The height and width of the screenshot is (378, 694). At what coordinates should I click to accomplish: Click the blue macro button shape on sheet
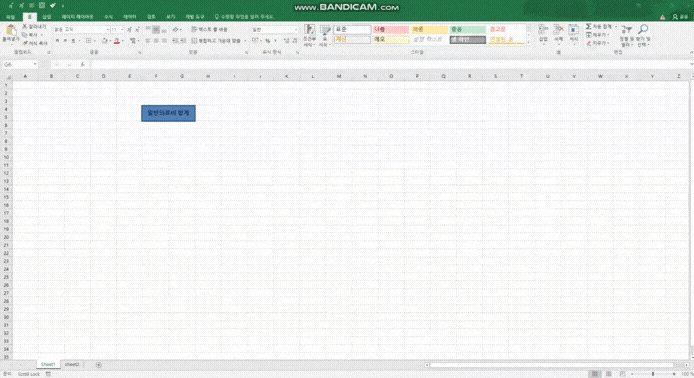point(168,113)
